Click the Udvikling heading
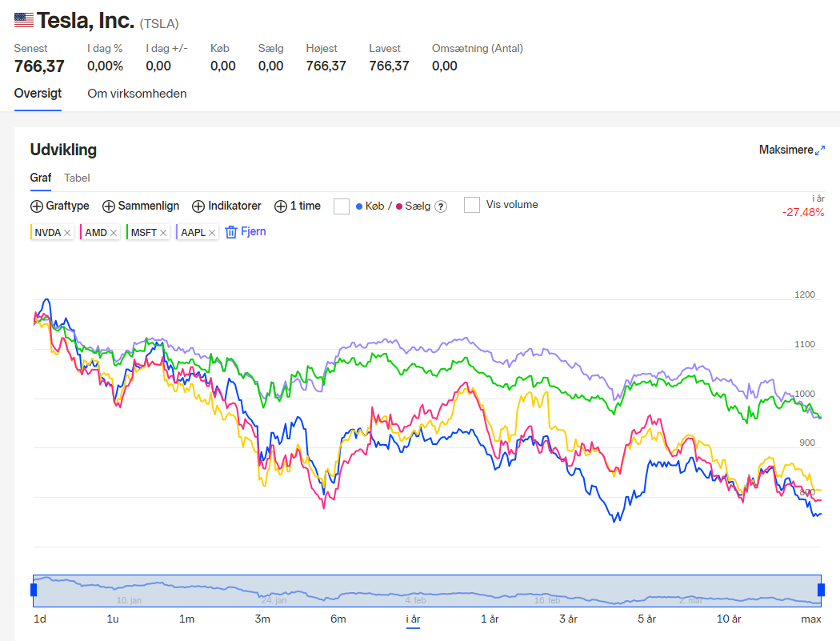840x641 pixels. [63, 150]
